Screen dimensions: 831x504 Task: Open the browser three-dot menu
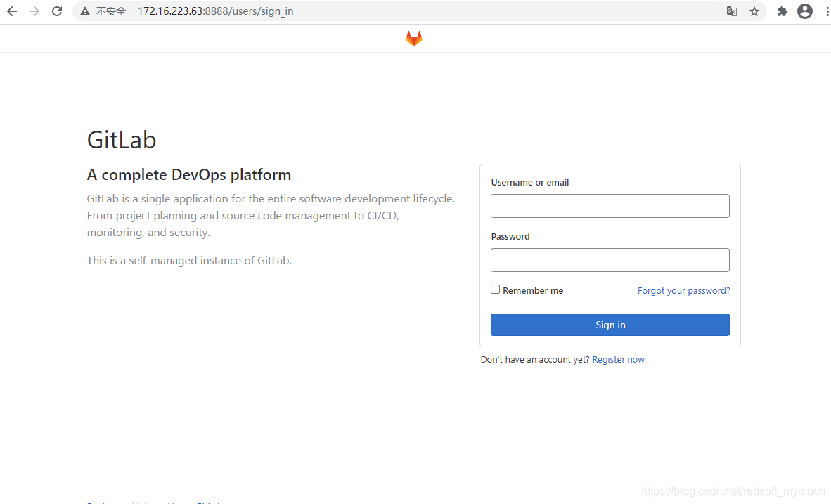pos(827,11)
